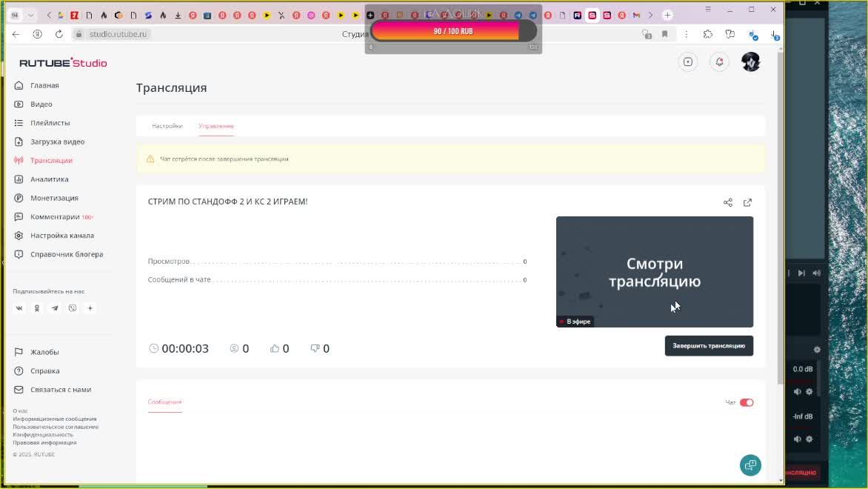Open the Dzen star social icon

coord(90,308)
